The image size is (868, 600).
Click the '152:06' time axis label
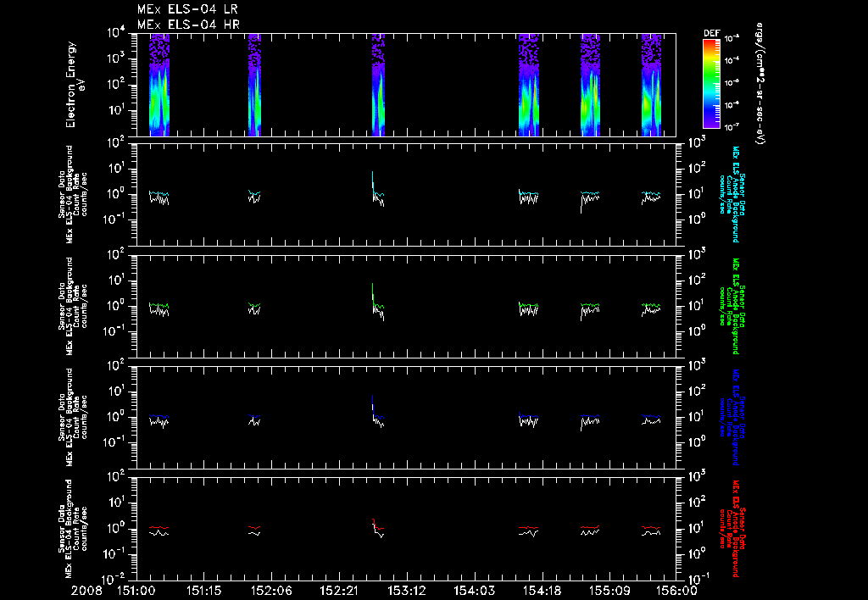click(271, 591)
